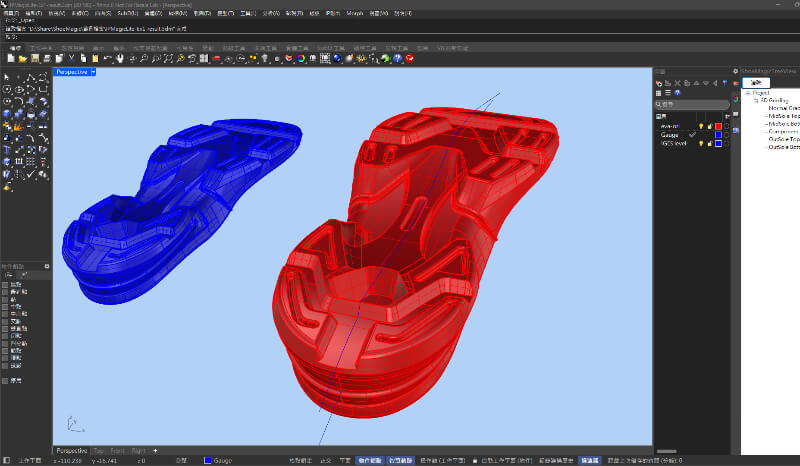Toggle the first osnap checkbox in list
This screenshot has height=466, width=800.
tap(5, 285)
